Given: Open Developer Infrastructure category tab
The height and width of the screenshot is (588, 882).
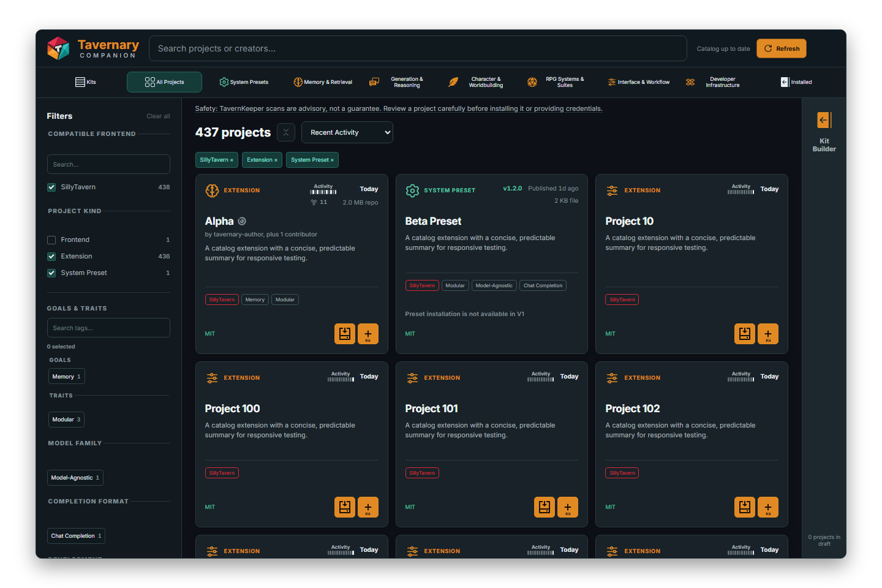Looking at the screenshot, I should coord(717,82).
